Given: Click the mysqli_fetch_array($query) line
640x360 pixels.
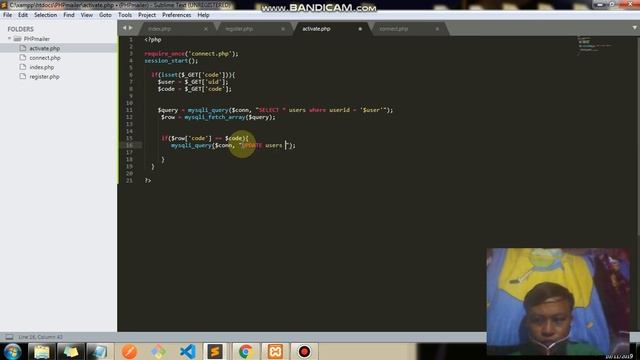Looking at the screenshot, I should coord(218,117).
